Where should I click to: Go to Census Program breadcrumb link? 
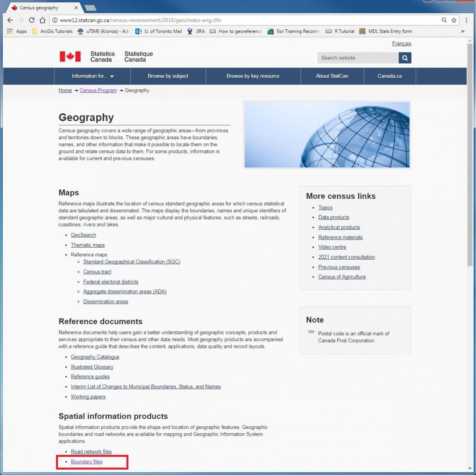coord(98,90)
